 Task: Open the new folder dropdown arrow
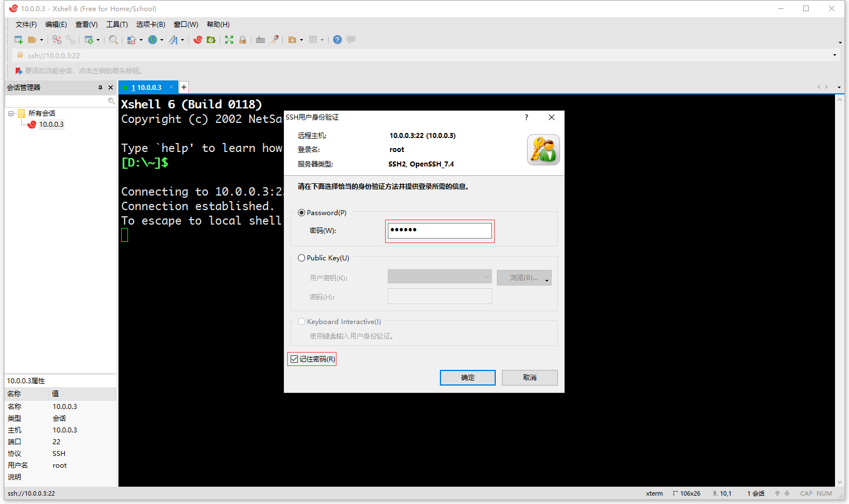(x=301, y=40)
